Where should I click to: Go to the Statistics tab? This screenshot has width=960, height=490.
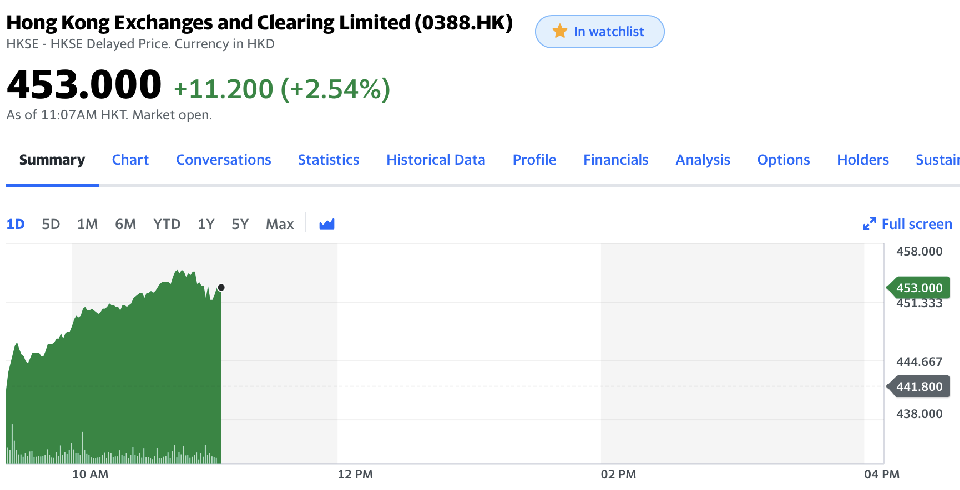point(328,160)
